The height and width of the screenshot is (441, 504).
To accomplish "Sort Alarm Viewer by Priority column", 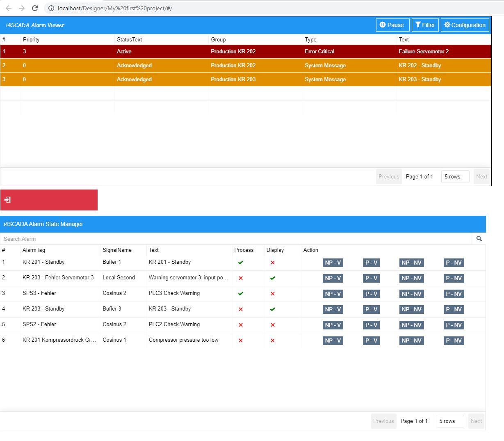I will pyautogui.click(x=31, y=39).
